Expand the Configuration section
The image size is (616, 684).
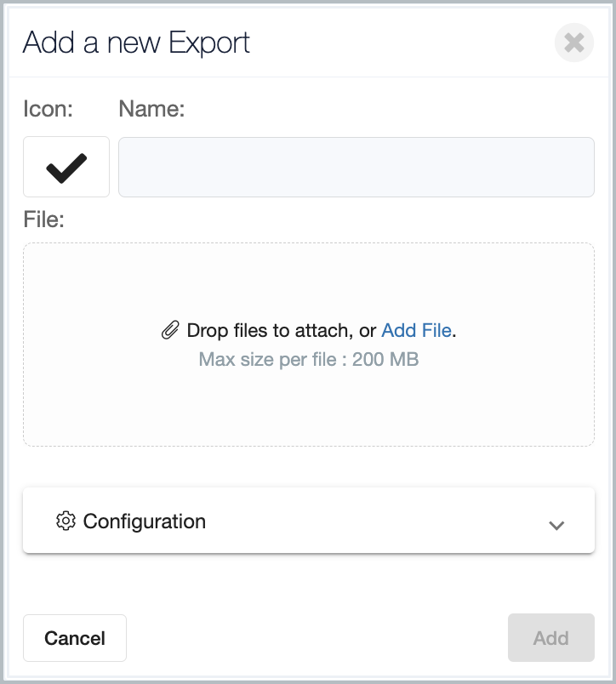pos(309,521)
